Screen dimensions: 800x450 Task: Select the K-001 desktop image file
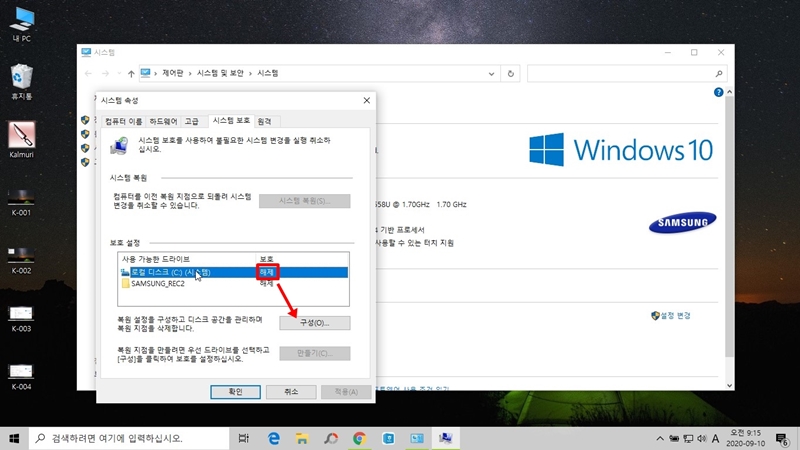click(21, 203)
